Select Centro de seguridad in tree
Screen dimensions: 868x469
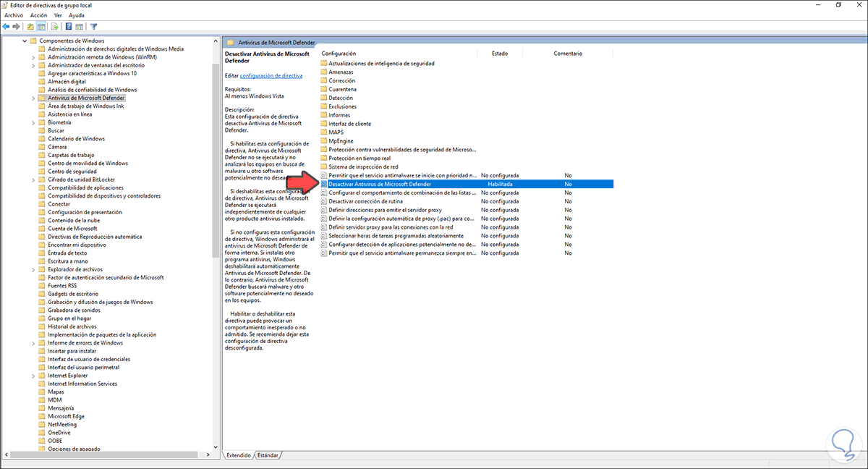pos(72,172)
